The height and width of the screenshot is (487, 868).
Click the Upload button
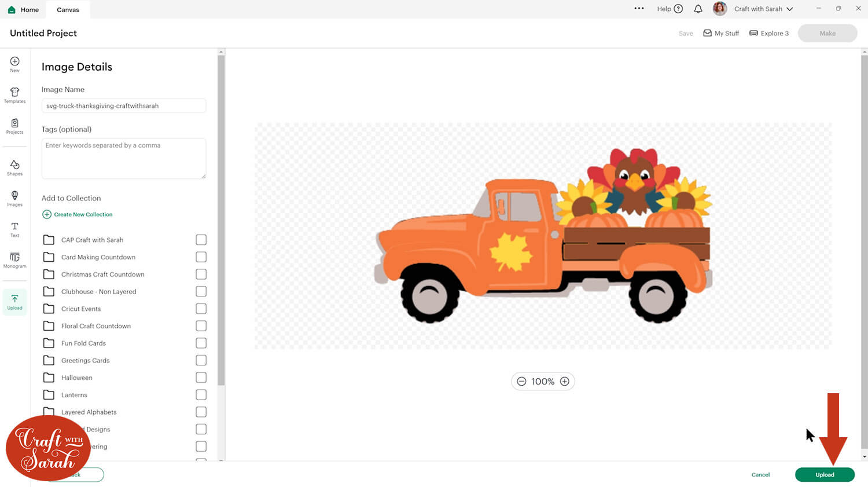[825, 474]
